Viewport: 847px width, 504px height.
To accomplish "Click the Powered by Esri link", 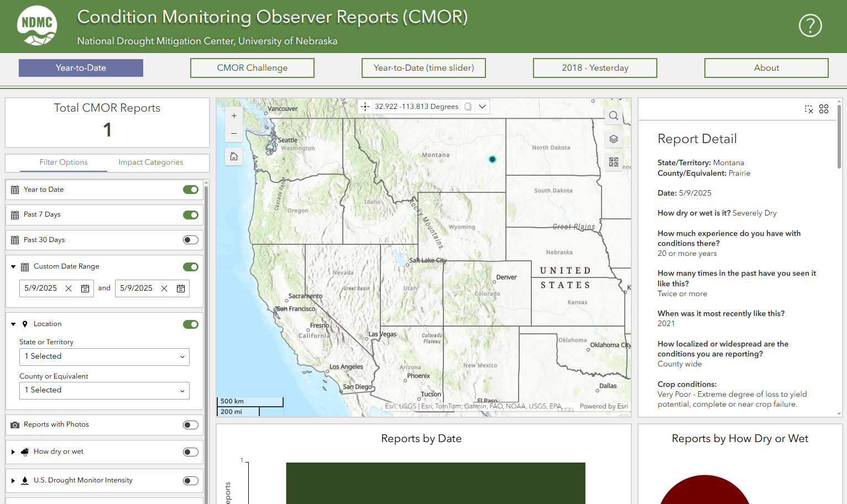I will [604, 406].
